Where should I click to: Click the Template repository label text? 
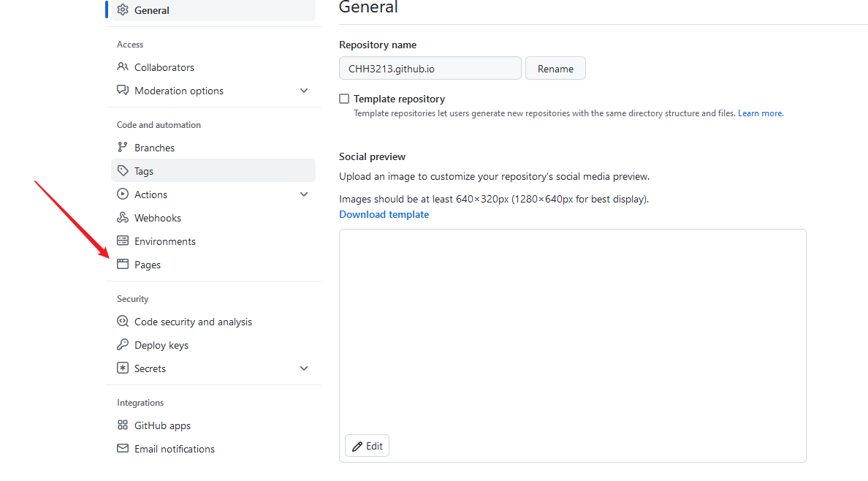(399, 99)
